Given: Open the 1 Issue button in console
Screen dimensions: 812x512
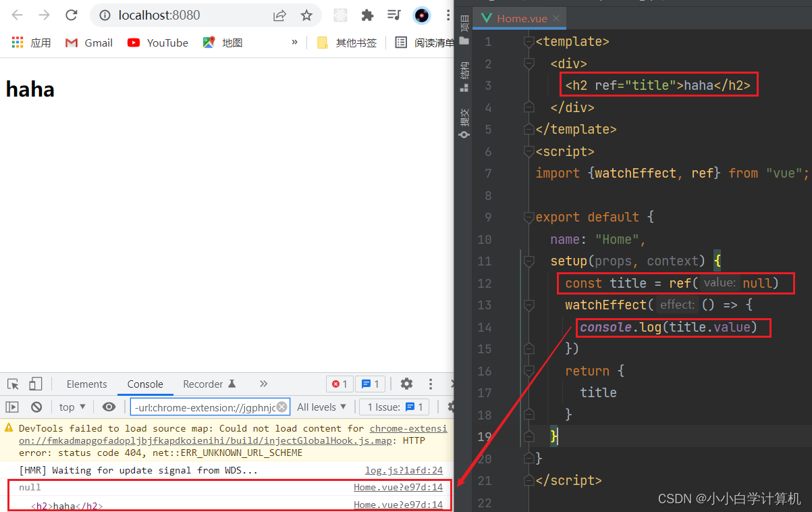Looking at the screenshot, I should [x=395, y=407].
